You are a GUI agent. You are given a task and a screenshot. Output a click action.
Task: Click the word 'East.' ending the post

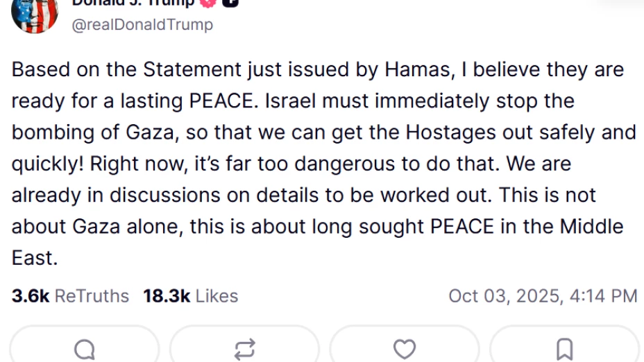click(x=33, y=258)
